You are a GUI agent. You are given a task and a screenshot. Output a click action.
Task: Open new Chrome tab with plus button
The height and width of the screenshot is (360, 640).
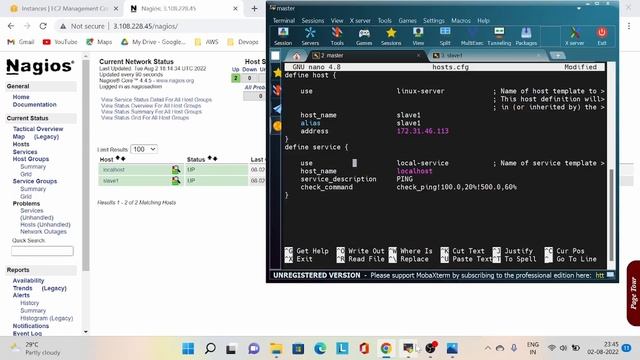point(254,8)
